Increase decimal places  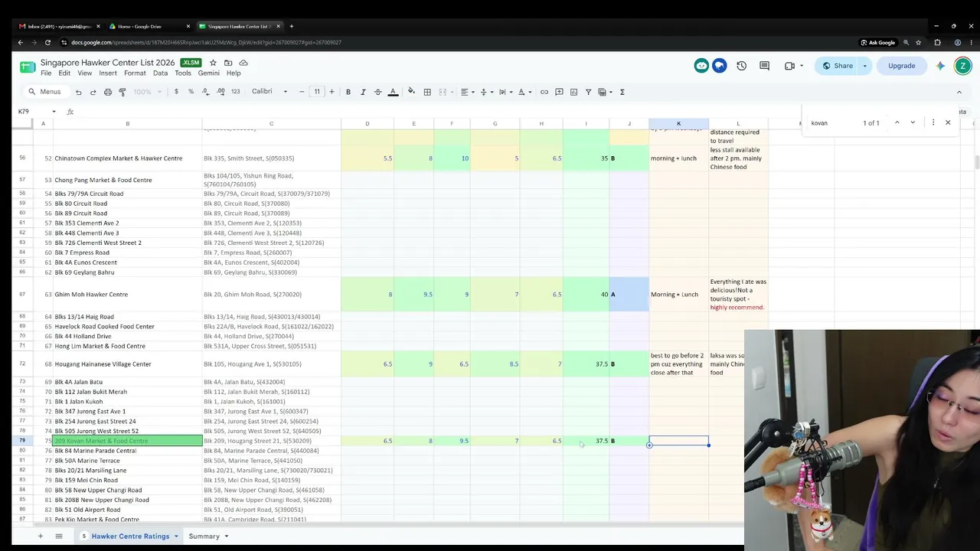pyautogui.click(x=220, y=92)
